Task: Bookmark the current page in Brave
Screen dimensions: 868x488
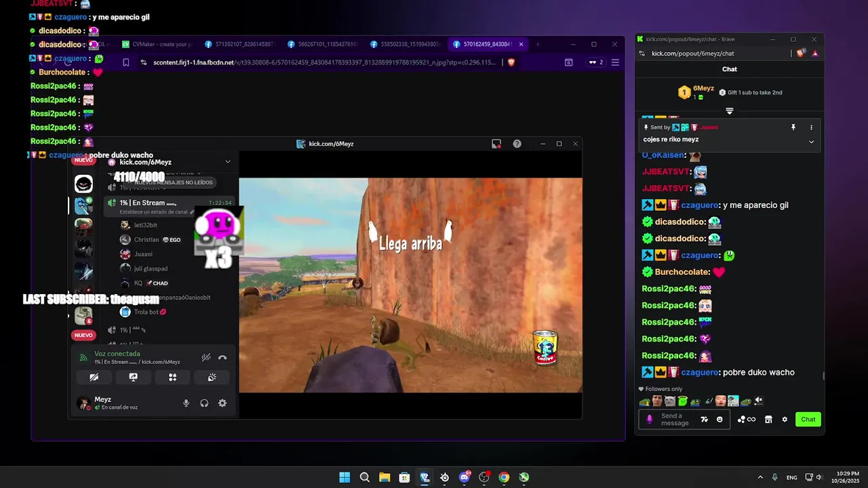Action: [126, 62]
